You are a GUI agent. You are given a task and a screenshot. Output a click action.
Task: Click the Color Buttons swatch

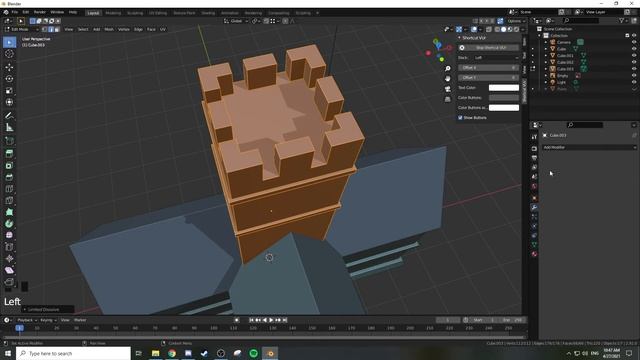tap(504, 98)
